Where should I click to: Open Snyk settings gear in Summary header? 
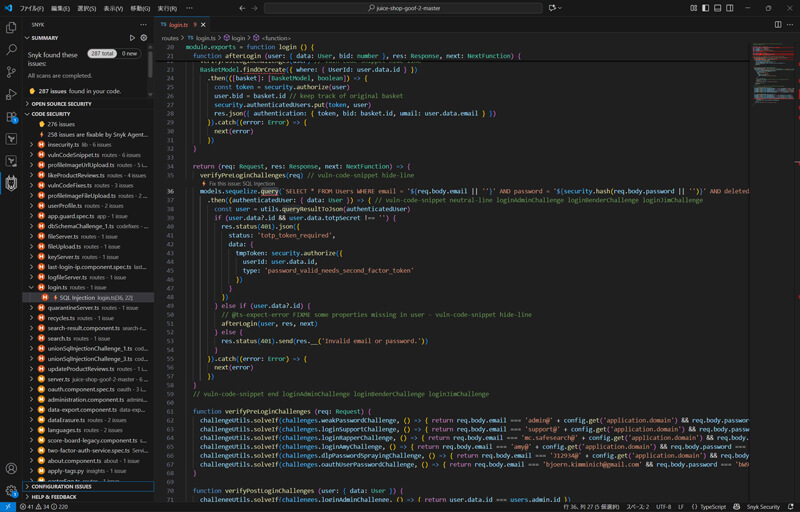point(144,38)
